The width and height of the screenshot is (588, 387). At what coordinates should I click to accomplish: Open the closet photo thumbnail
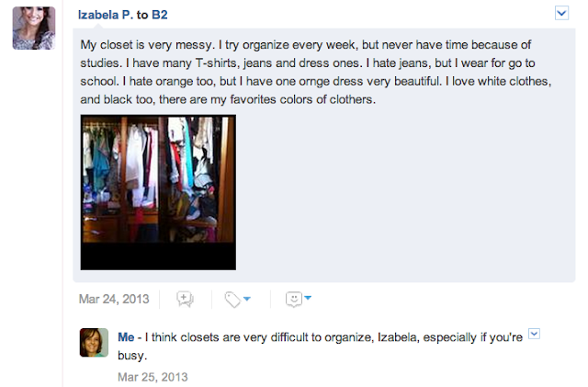click(x=158, y=191)
